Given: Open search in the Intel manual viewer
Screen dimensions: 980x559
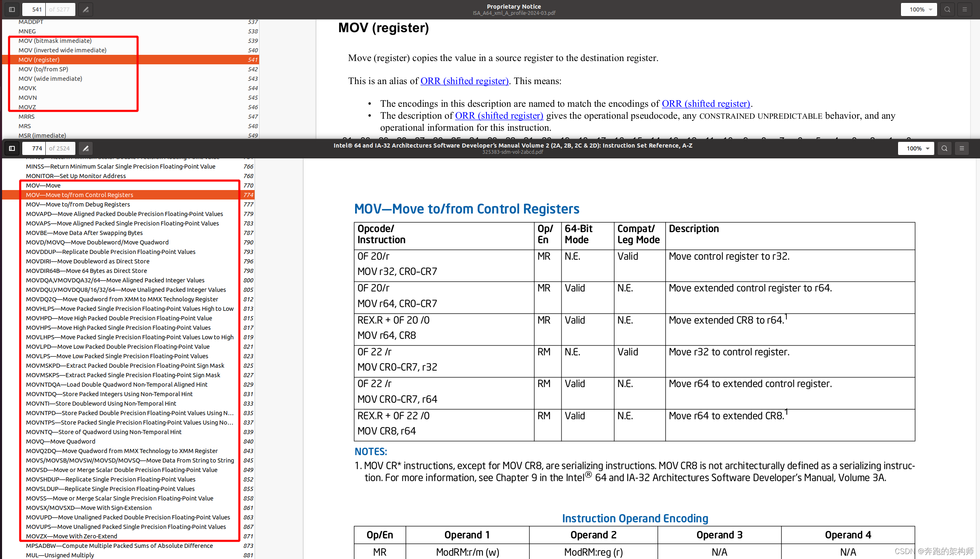Looking at the screenshot, I should pyautogui.click(x=944, y=148).
